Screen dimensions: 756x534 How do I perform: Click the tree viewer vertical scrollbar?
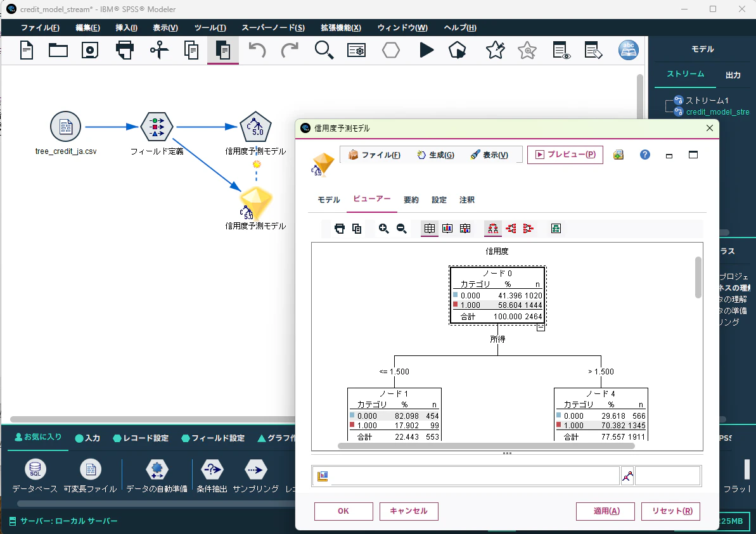[x=698, y=277]
